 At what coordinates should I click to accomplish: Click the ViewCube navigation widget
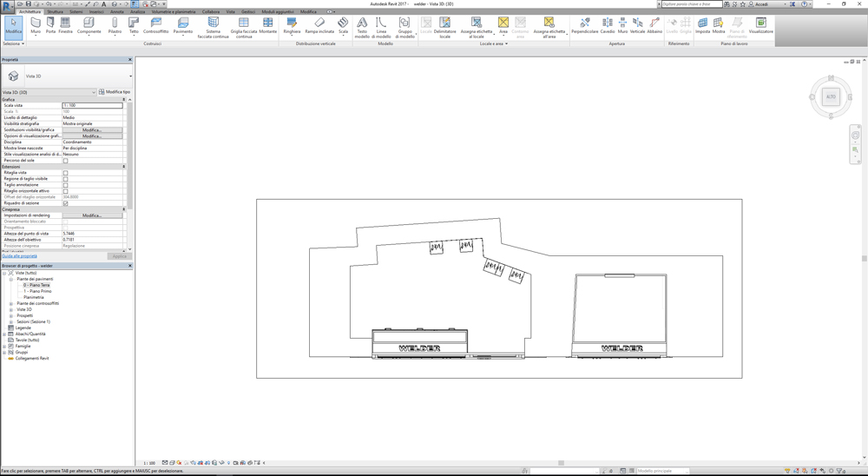(x=831, y=96)
